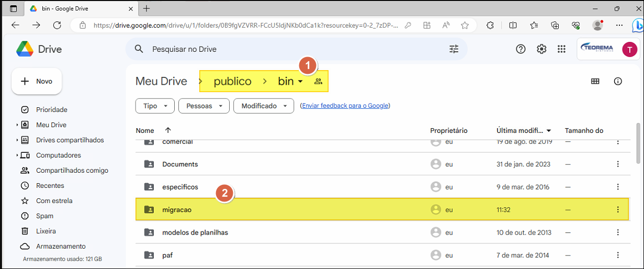Open the account avatar T
The image size is (644, 269).
point(629,49)
